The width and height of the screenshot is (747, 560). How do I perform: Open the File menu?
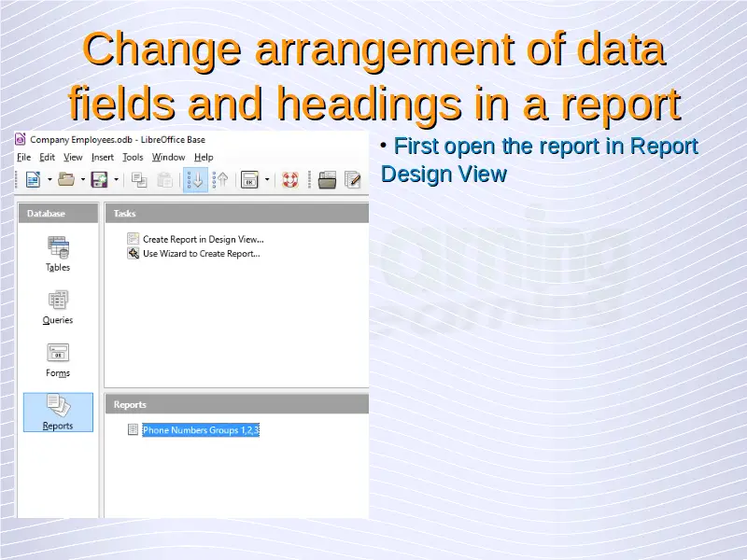pos(24,157)
